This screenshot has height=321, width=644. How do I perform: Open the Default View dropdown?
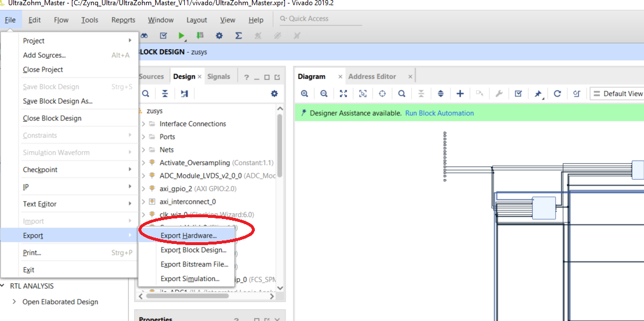[617, 93]
